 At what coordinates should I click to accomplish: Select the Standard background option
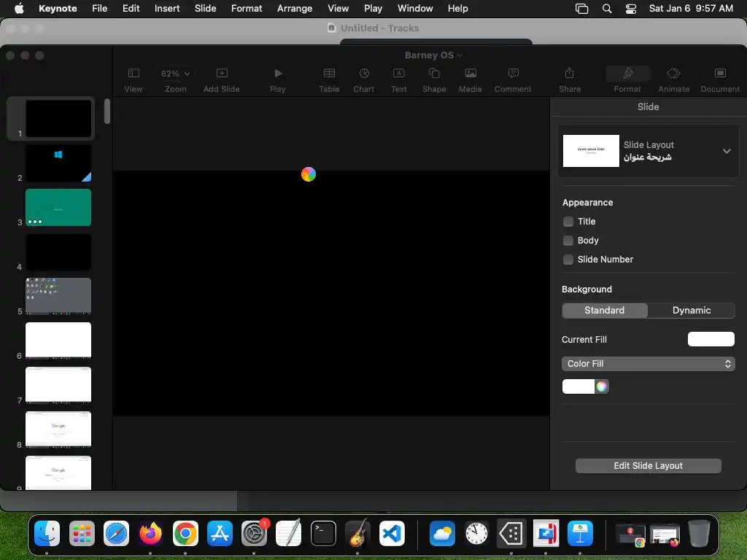pyautogui.click(x=605, y=311)
